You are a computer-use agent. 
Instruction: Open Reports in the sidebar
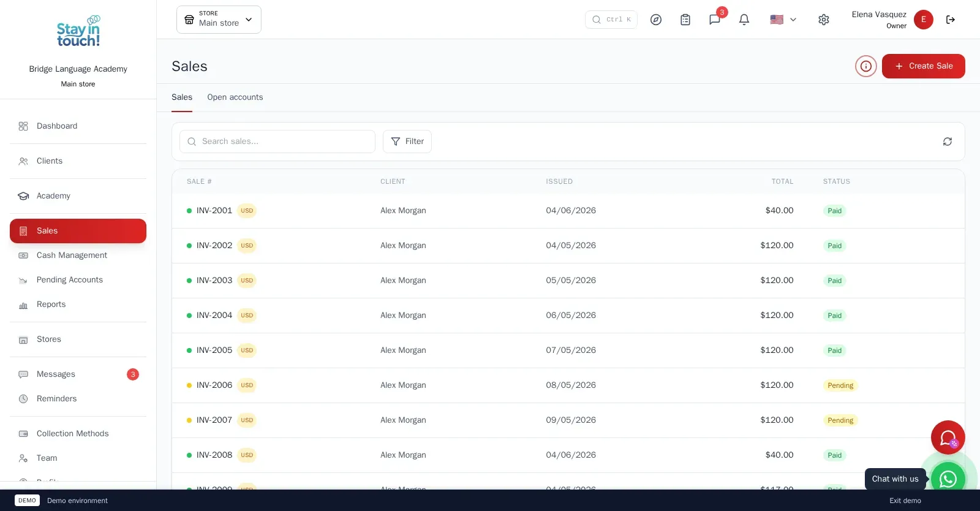78,305
